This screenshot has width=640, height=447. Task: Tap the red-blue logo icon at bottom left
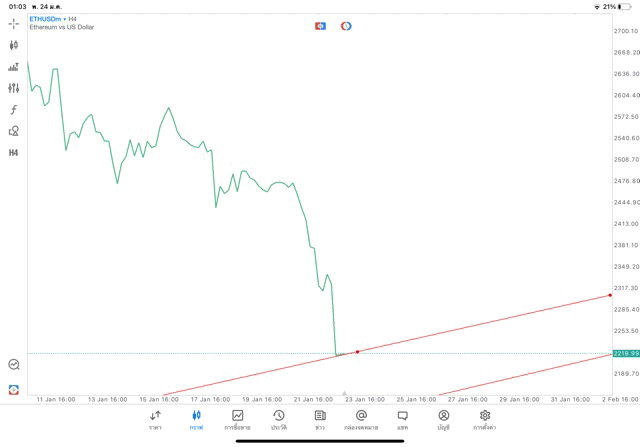(x=14, y=389)
